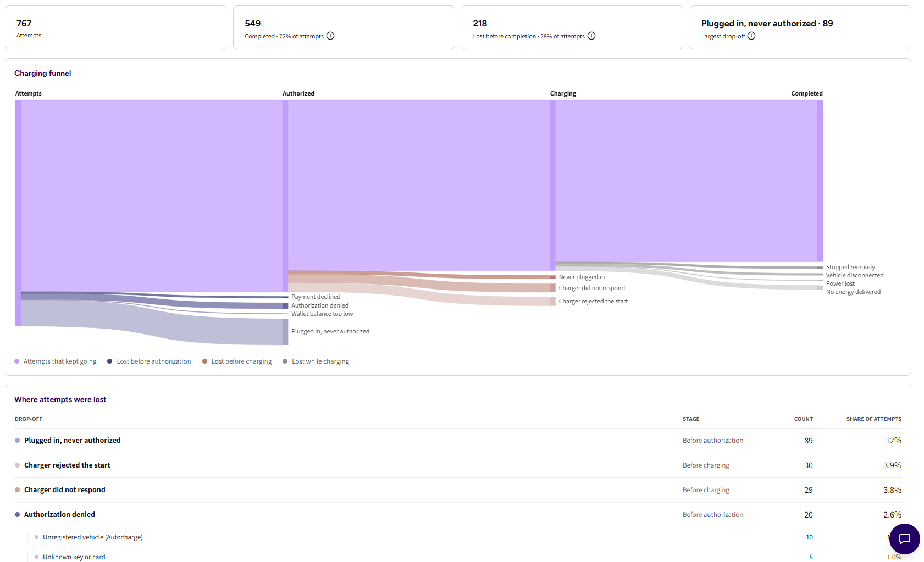Collapse the Authorization denied row
This screenshot has height=562, width=924.
(458, 515)
